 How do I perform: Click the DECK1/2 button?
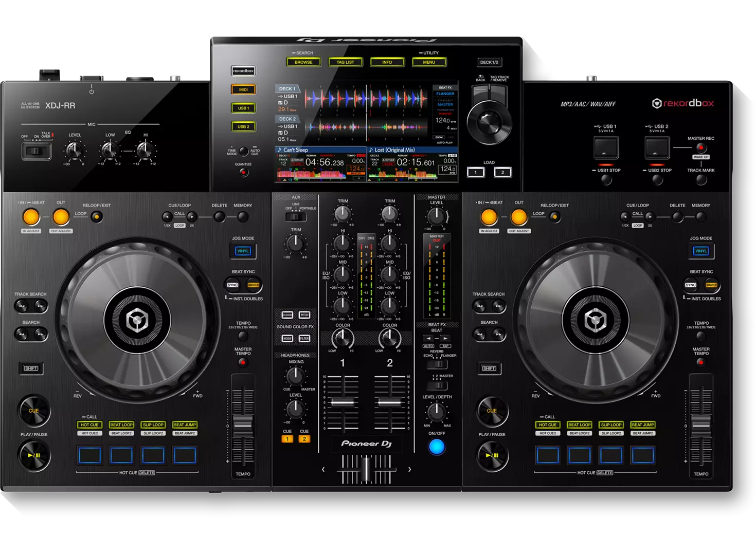[x=489, y=62]
